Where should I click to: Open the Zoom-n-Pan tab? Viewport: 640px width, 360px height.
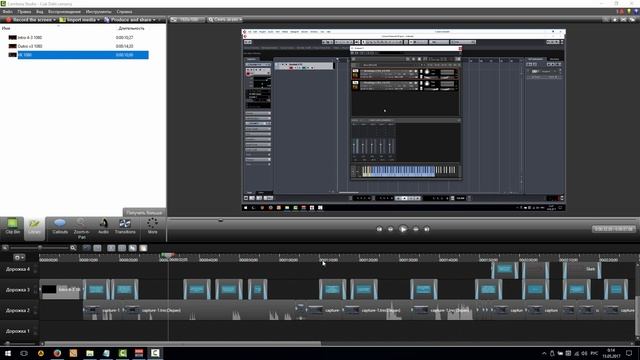81,228
